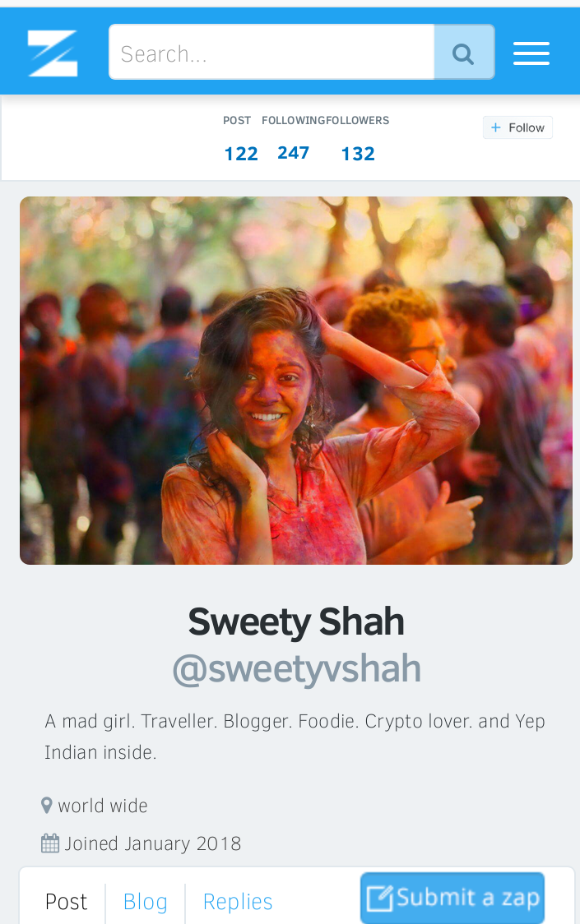Screen dimensions: 580x924
Task: Click the FOLLOWERS label
Action: point(358,121)
